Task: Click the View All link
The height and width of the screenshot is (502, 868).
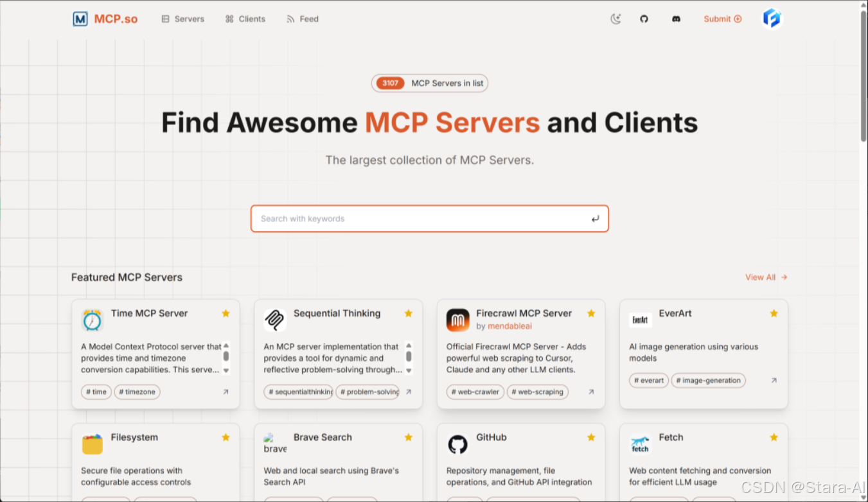Action: click(766, 277)
